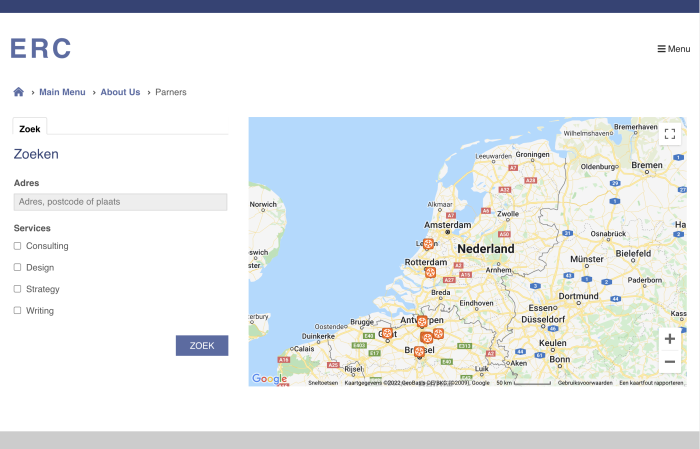This screenshot has height=449, width=700.
Task: Click the Dortmund label on map
Action: coord(578,296)
